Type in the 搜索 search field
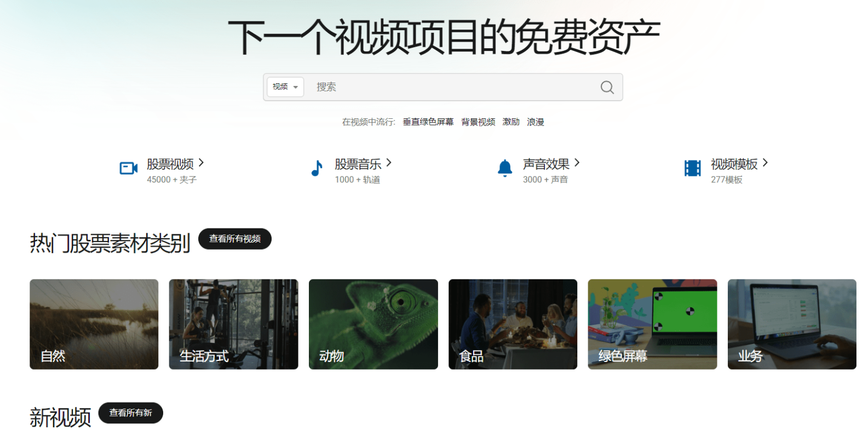 coord(455,87)
